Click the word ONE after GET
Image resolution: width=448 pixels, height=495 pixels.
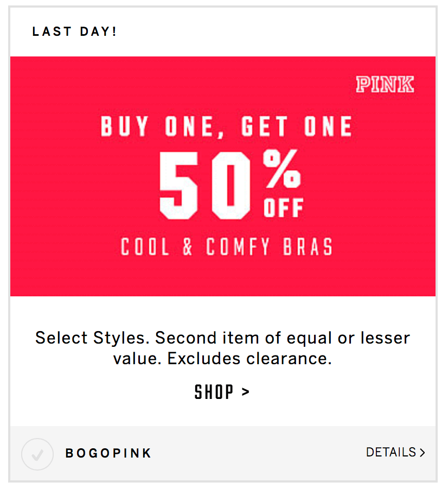pyautogui.click(x=328, y=126)
